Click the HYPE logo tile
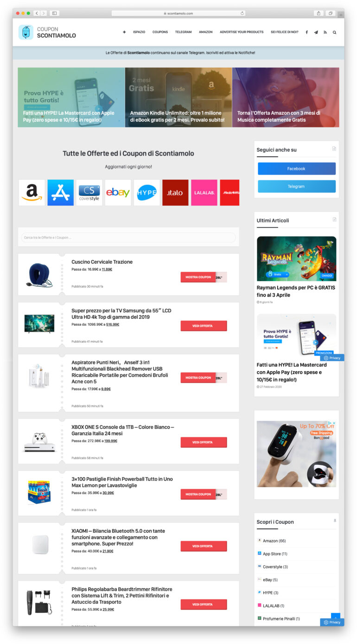 (x=147, y=193)
